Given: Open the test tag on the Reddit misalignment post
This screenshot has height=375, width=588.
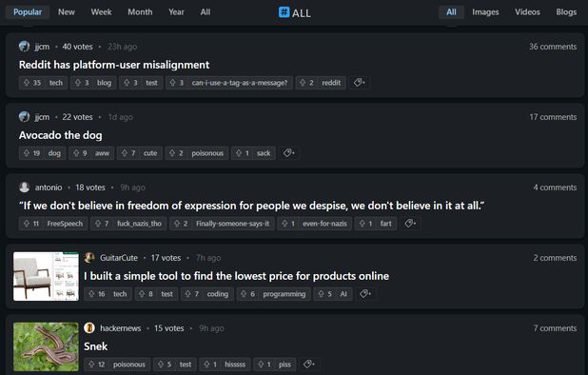Looking at the screenshot, I should click(151, 83).
